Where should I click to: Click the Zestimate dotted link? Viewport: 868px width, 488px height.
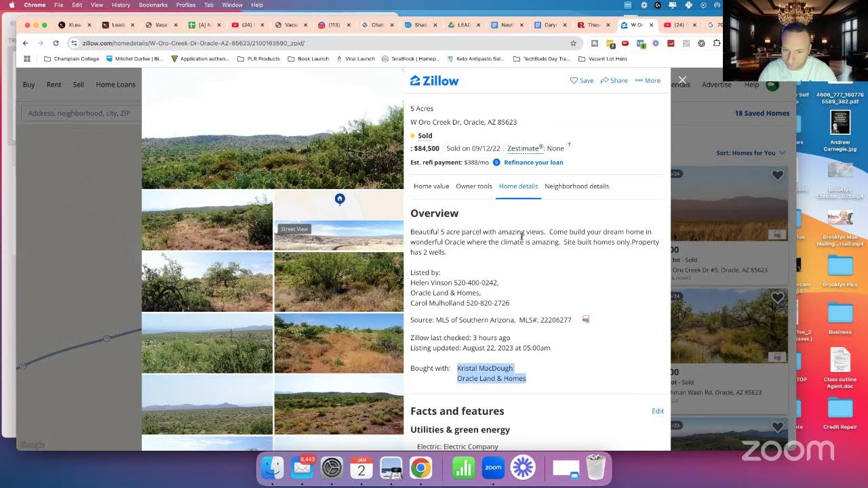point(526,148)
